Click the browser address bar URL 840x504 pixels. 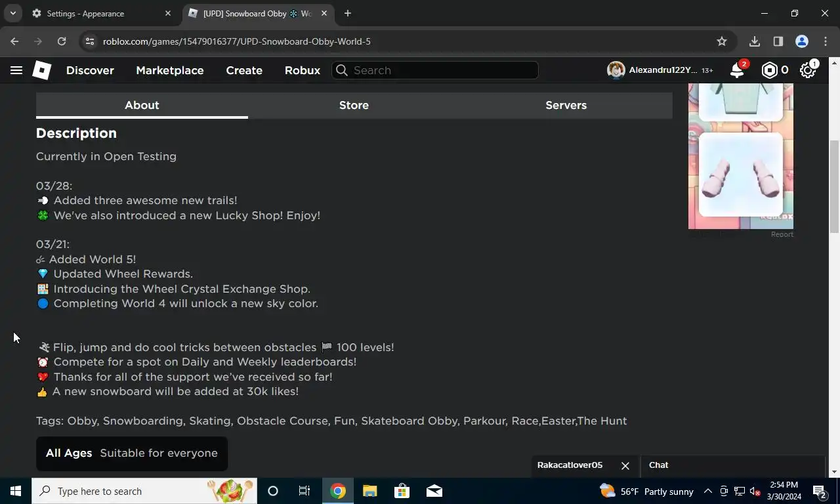click(237, 41)
